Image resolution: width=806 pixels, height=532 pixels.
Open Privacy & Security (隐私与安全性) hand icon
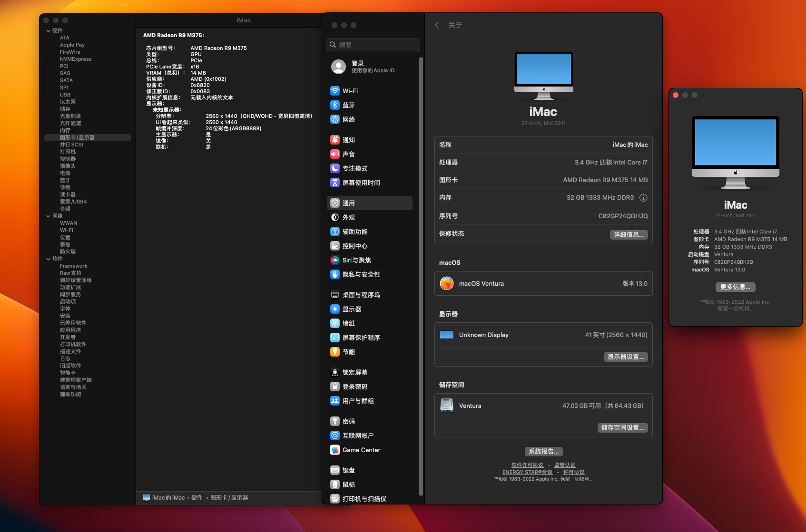click(x=335, y=274)
